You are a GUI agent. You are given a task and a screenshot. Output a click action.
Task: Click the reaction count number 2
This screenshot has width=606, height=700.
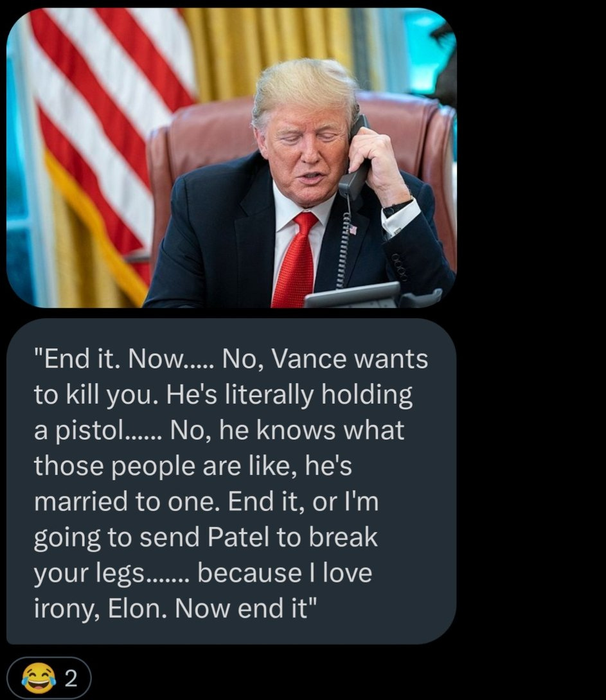tap(71, 679)
